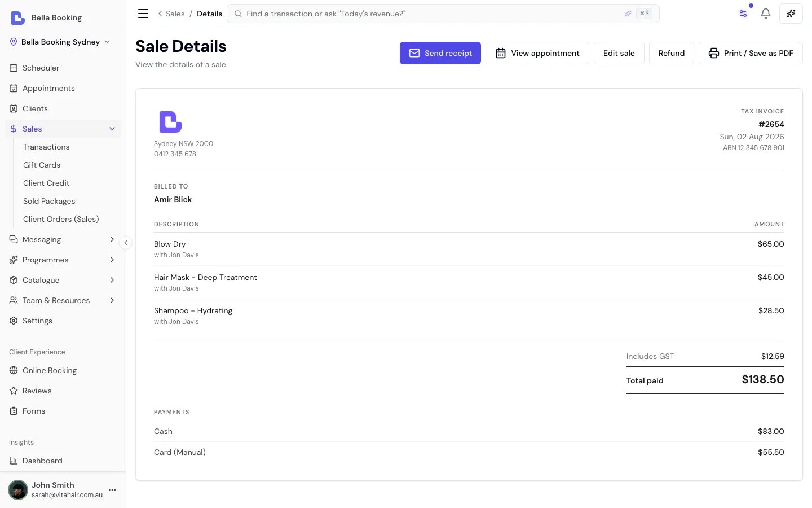Click the filter settings icon with dot

pyautogui.click(x=743, y=14)
